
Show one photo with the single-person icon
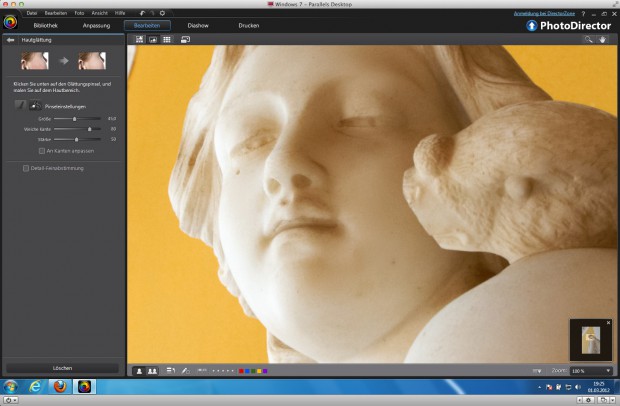[x=139, y=371]
